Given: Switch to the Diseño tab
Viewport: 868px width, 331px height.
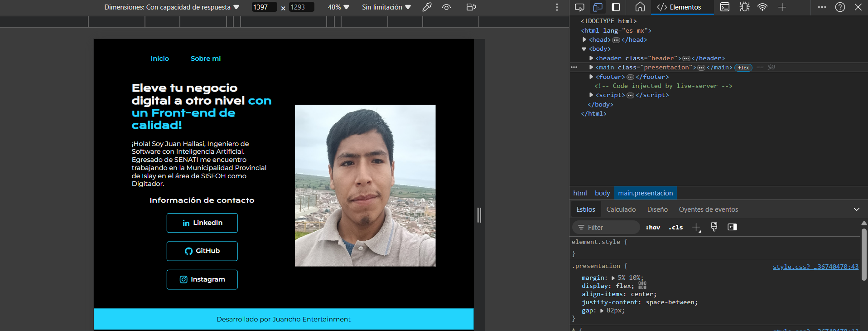Looking at the screenshot, I should pos(657,209).
